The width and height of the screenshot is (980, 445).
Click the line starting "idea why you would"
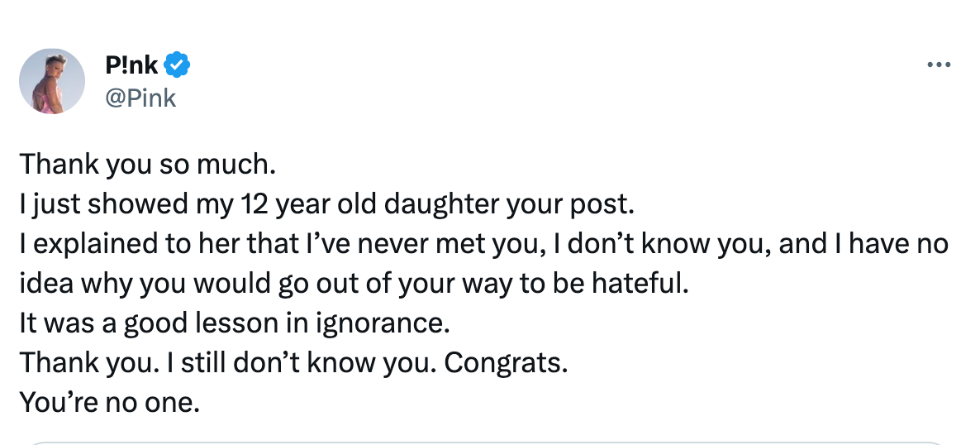coord(354,284)
